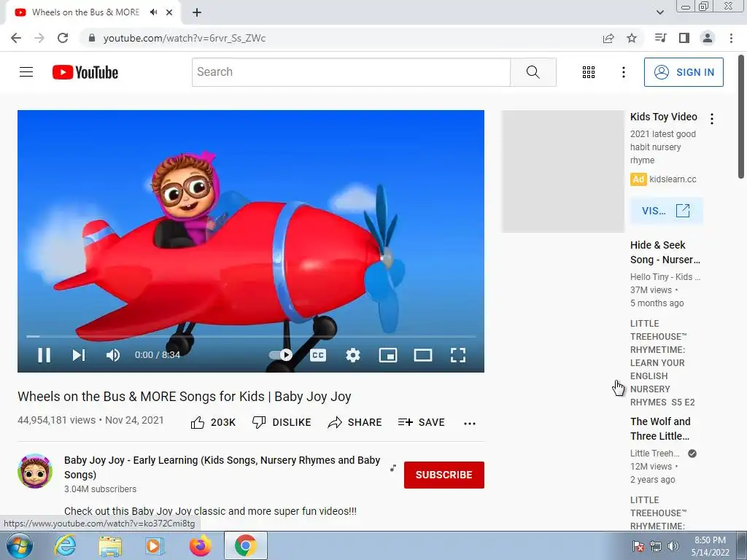This screenshot has height=560, width=747.
Task: Open Chrome profile avatar
Action: pos(708,38)
